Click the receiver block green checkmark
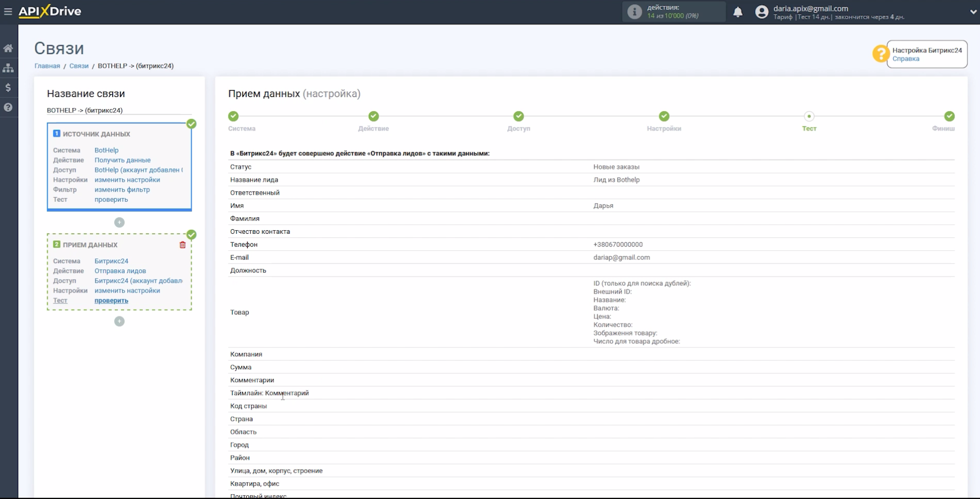 (192, 235)
